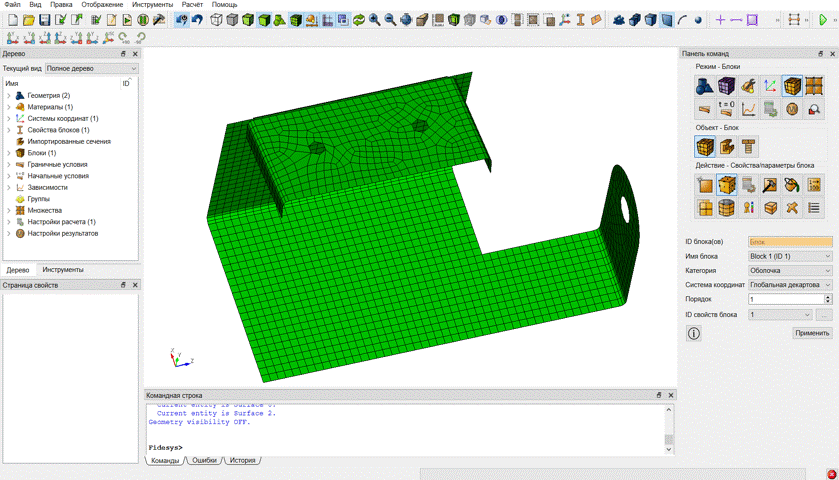The image size is (839, 480).
Task: Open the Категория dropdown
Action: click(x=790, y=271)
